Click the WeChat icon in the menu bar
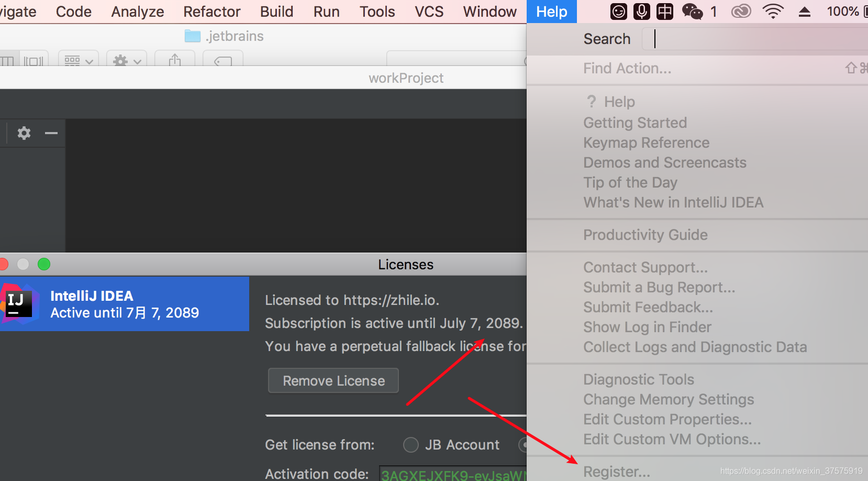This screenshot has width=868, height=481. coord(692,11)
